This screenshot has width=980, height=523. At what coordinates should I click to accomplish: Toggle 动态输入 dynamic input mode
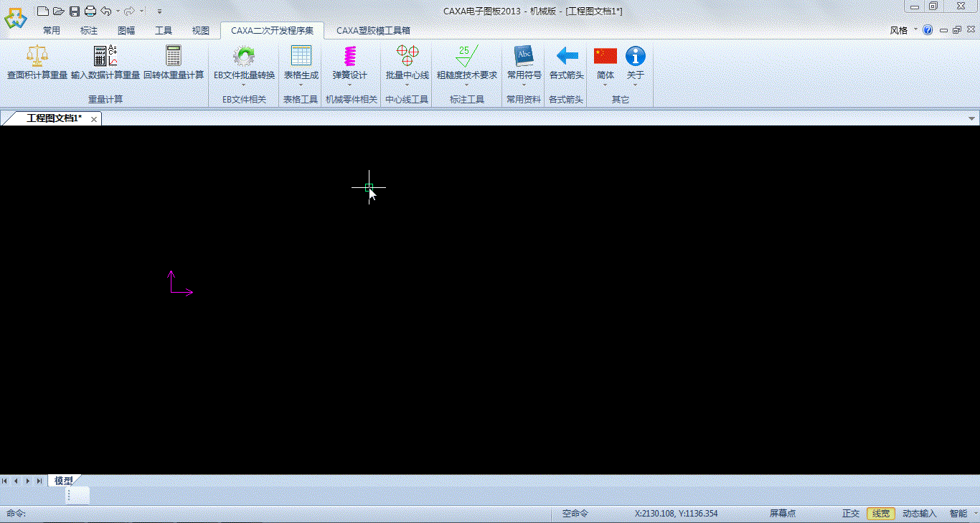tap(919, 514)
